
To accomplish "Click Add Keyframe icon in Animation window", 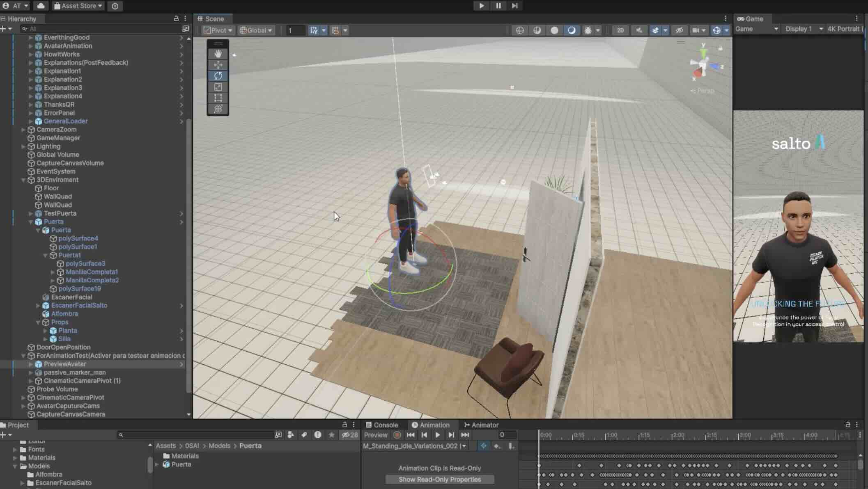I will pyautogui.click(x=497, y=446).
